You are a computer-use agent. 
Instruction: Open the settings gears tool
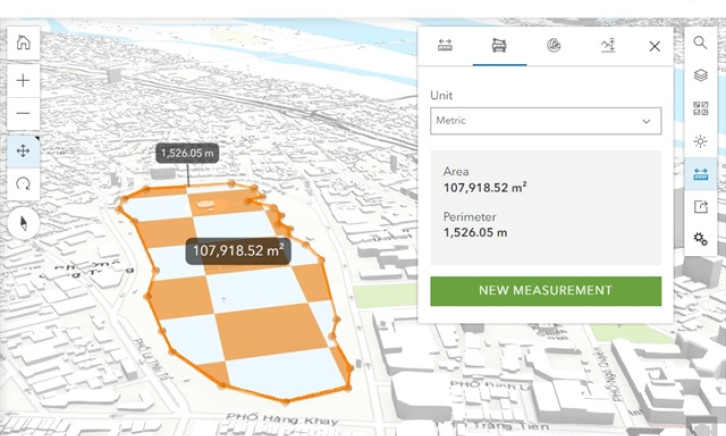tap(700, 239)
